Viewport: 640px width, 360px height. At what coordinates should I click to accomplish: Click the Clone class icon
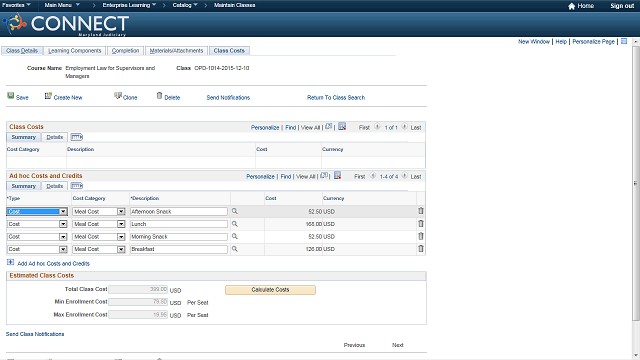point(118,96)
